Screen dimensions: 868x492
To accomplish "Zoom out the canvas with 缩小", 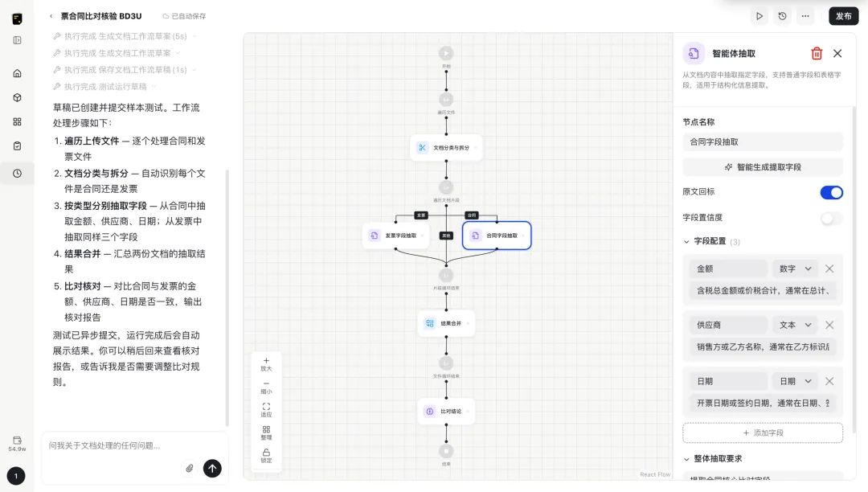I will tap(266, 387).
